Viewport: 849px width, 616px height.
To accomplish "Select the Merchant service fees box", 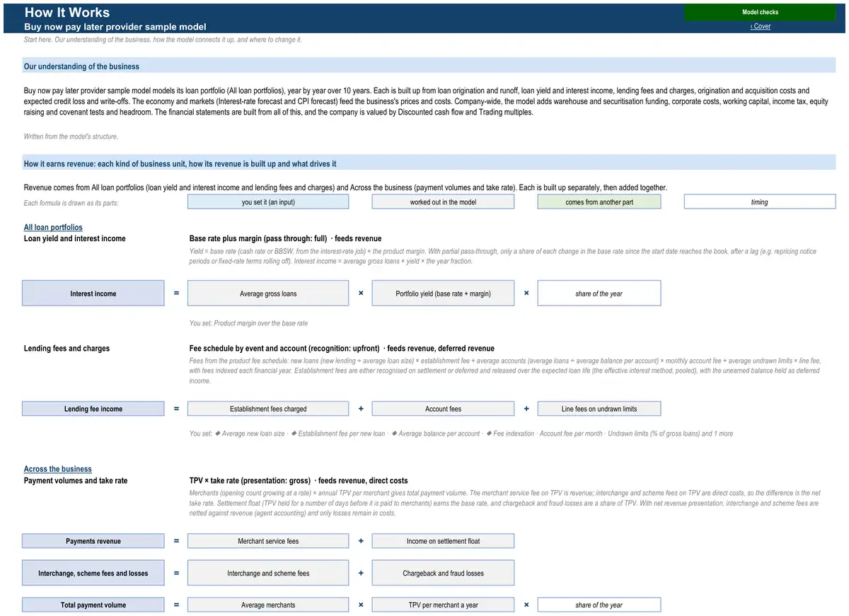I will point(268,541).
